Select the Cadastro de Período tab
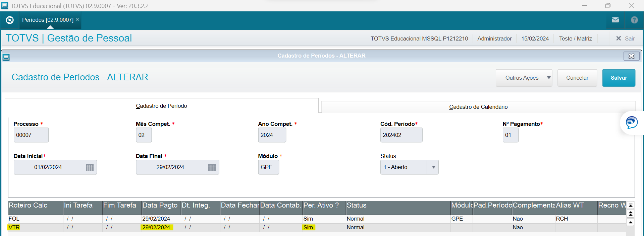 point(161,106)
